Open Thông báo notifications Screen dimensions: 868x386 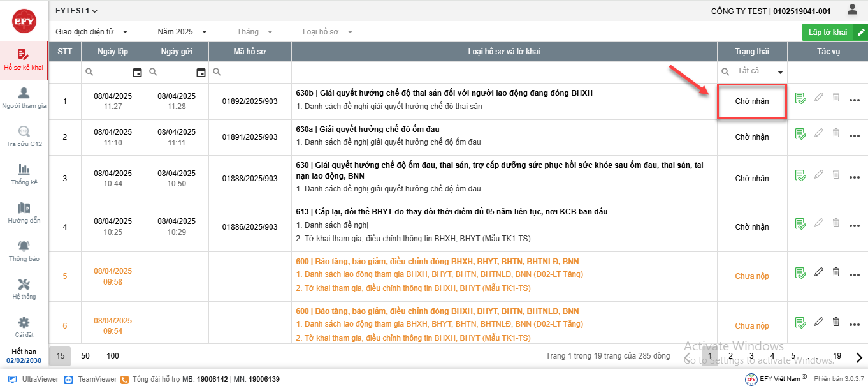pyautogui.click(x=24, y=251)
